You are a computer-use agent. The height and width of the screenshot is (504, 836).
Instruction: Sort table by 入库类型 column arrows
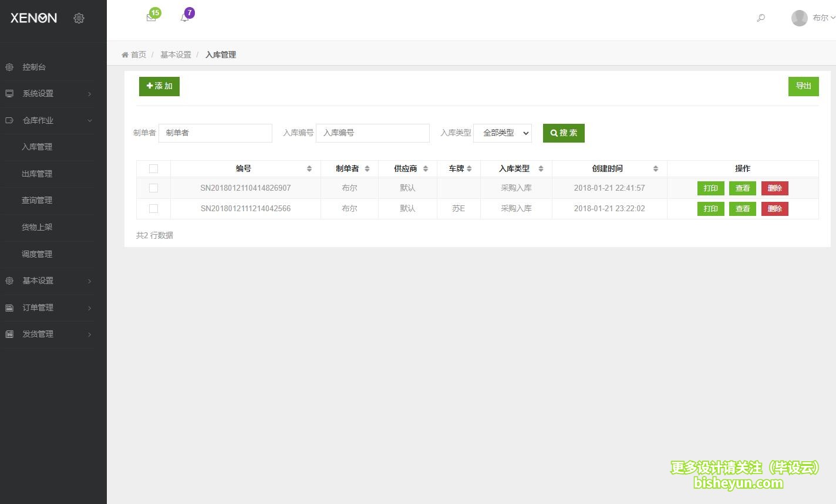[541, 168]
